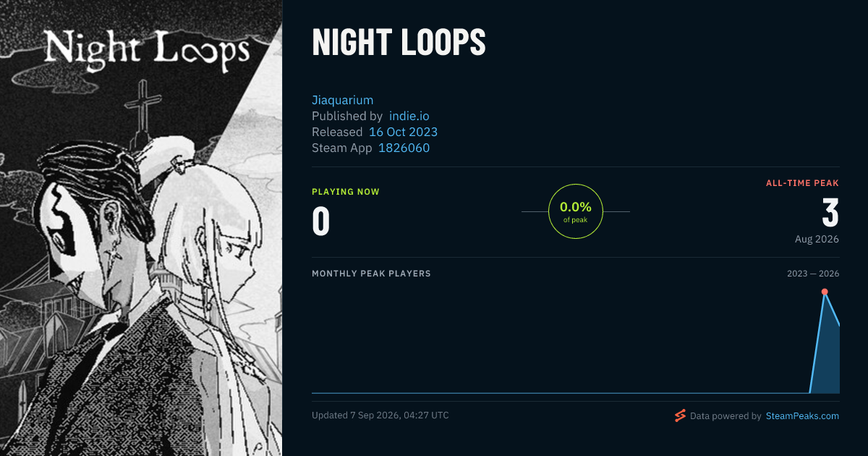This screenshot has height=456, width=868.
Task: Click the Monthly Peak Players heading
Action: point(371,274)
